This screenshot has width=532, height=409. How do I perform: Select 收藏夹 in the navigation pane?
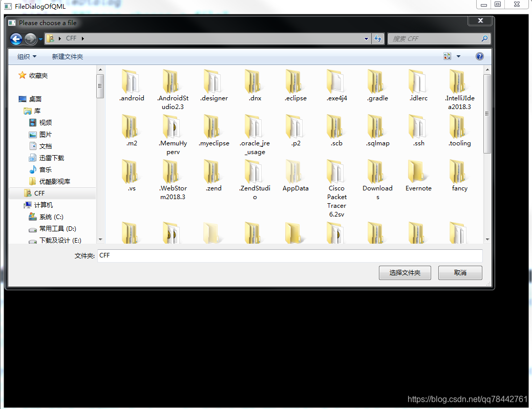[x=33, y=75]
